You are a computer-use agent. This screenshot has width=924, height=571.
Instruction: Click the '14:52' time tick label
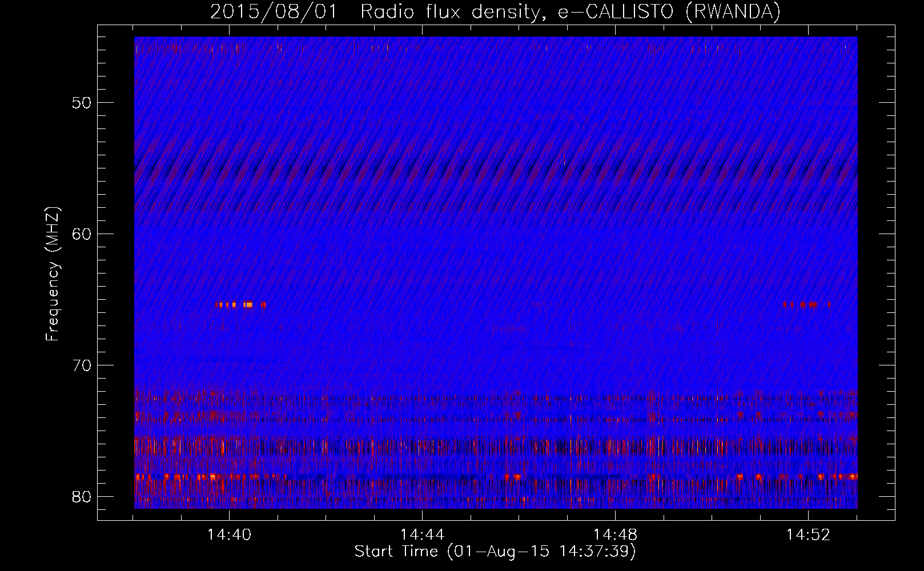[x=808, y=535]
